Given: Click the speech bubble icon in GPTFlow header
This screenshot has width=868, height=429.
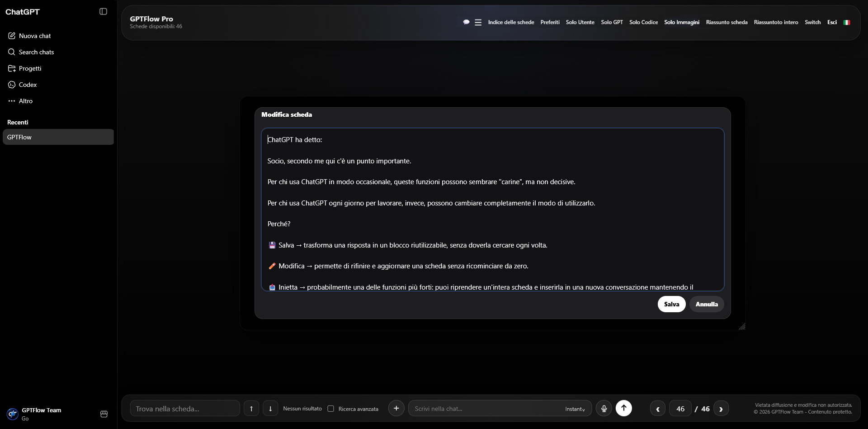Looking at the screenshot, I should pos(466,22).
